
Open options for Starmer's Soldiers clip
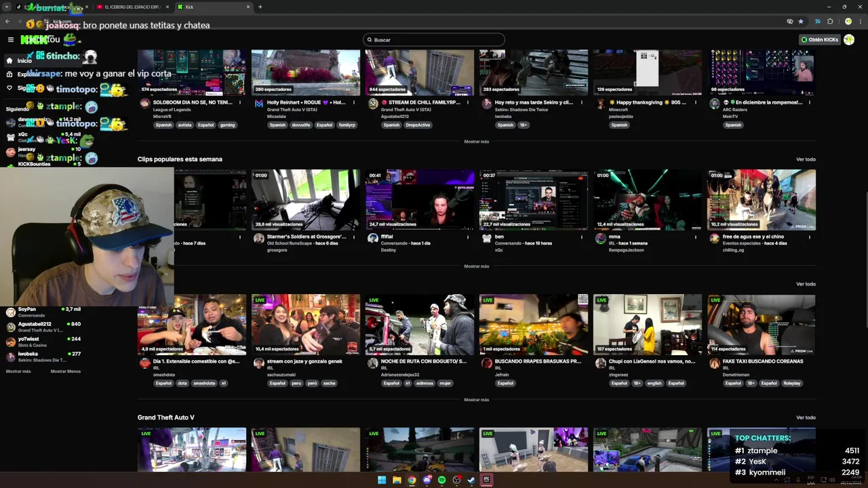point(353,237)
